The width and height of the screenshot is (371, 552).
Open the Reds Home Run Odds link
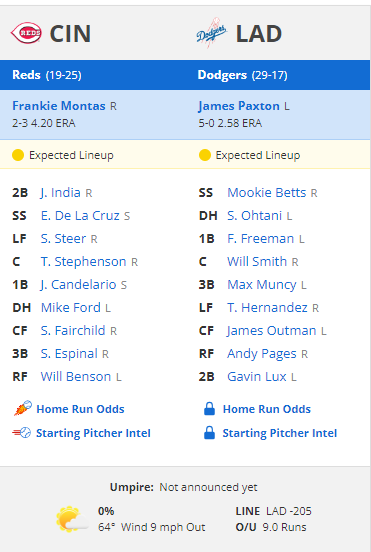click(x=80, y=409)
